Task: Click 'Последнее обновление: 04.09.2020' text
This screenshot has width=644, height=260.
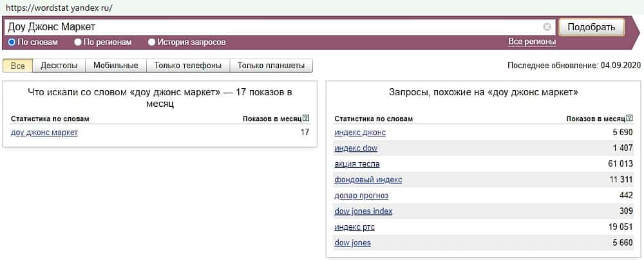Action: [x=574, y=66]
